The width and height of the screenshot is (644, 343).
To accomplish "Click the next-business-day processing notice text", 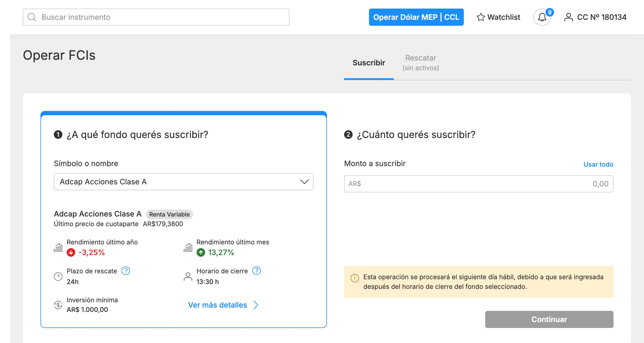I will point(483,282).
